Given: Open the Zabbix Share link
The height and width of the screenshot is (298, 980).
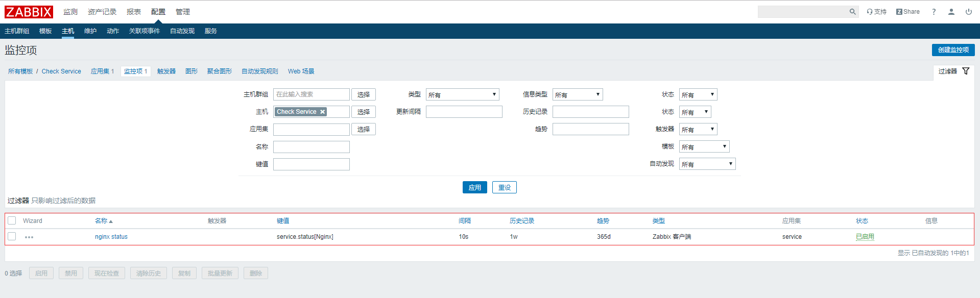Looking at the screenshot, I should (x=907, y=12).
